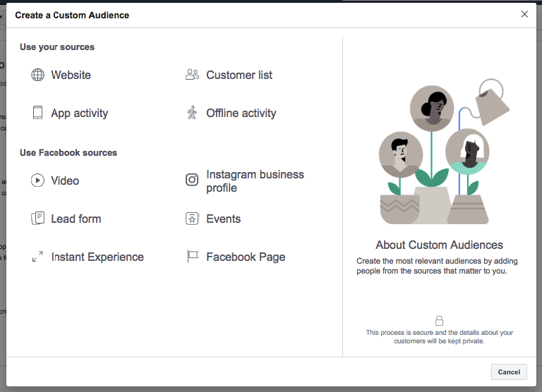
Task: Select the Website source option
Action: pos(71,75)
